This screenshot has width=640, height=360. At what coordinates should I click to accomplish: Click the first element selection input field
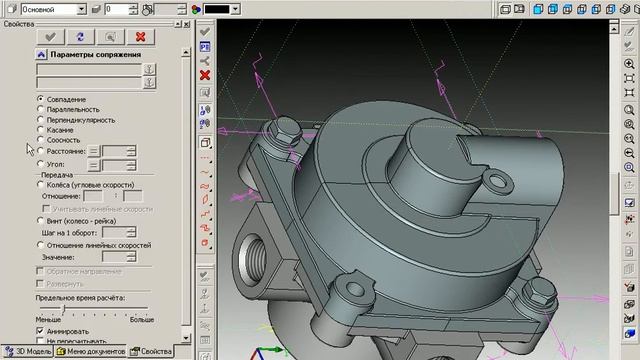89,69
